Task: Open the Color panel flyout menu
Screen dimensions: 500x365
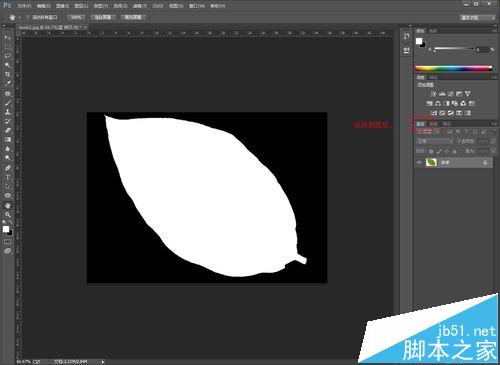Action: tap(494, 31)
